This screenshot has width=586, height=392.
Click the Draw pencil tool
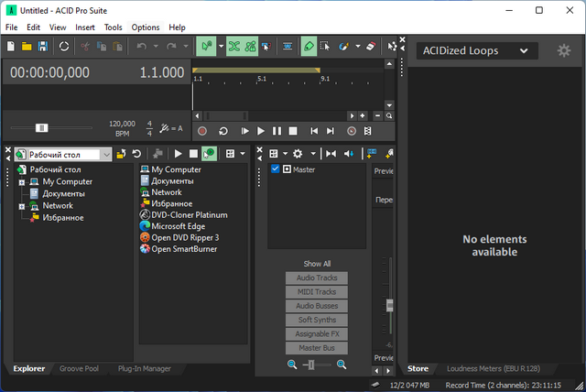coord(309,46)
